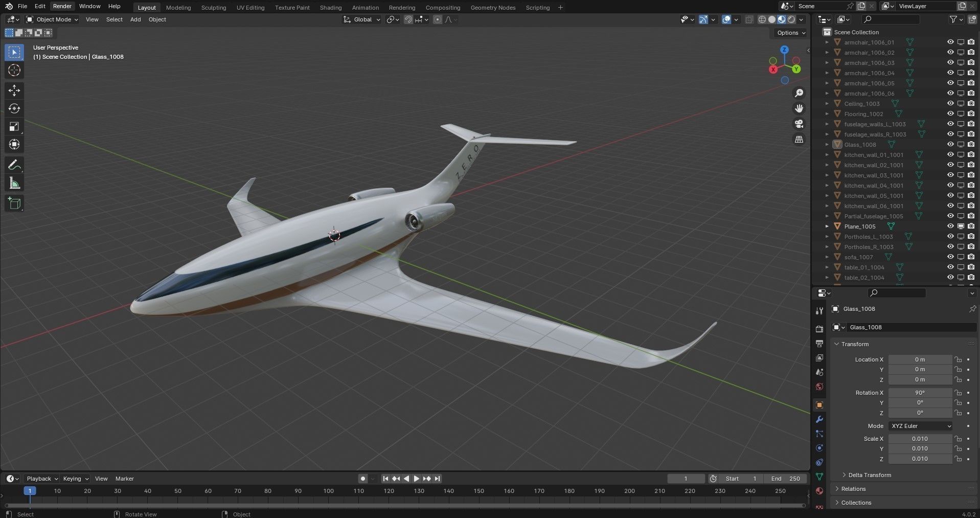Open the View Layer properties tab
The image size is (980, 518).
click(x=819, y=357)
